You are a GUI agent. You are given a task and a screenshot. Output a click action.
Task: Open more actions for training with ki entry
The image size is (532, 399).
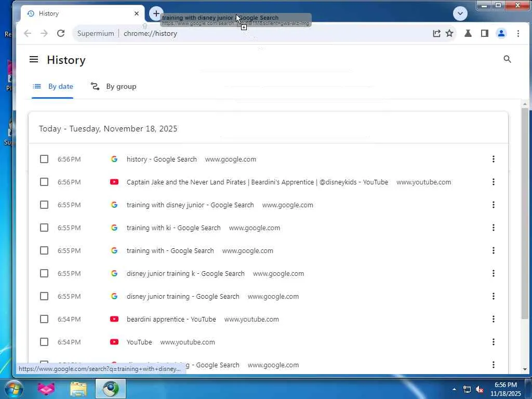coord(494,228)
